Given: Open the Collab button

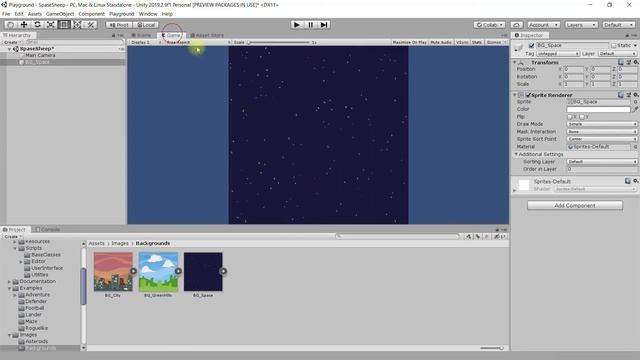Looking at the screenshot, I should point(489,25).
